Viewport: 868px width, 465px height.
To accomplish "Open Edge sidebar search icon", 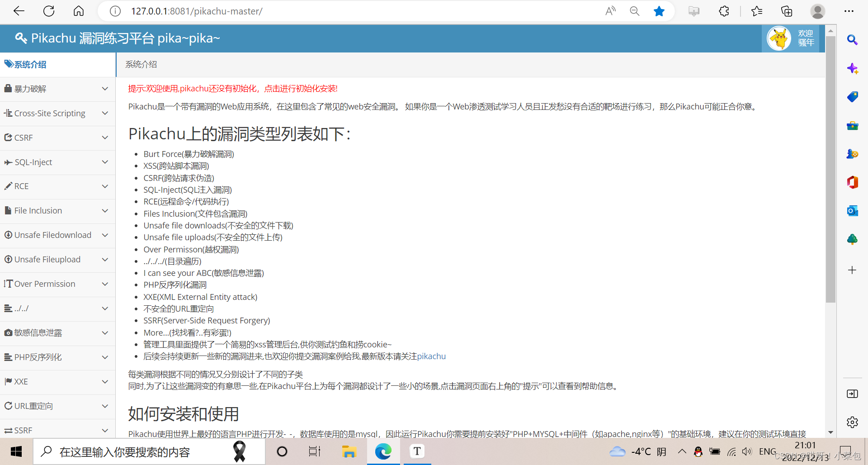I will tap(852, 40).
